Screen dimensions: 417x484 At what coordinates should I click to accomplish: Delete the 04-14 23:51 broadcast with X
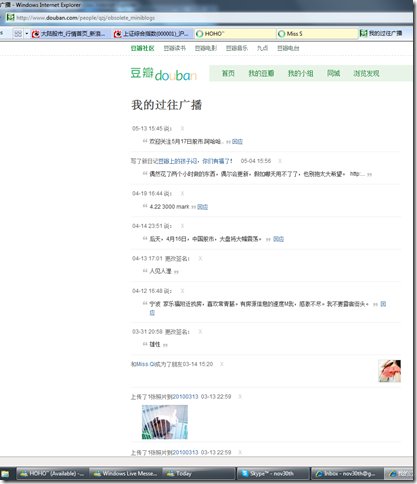(182, 226)
